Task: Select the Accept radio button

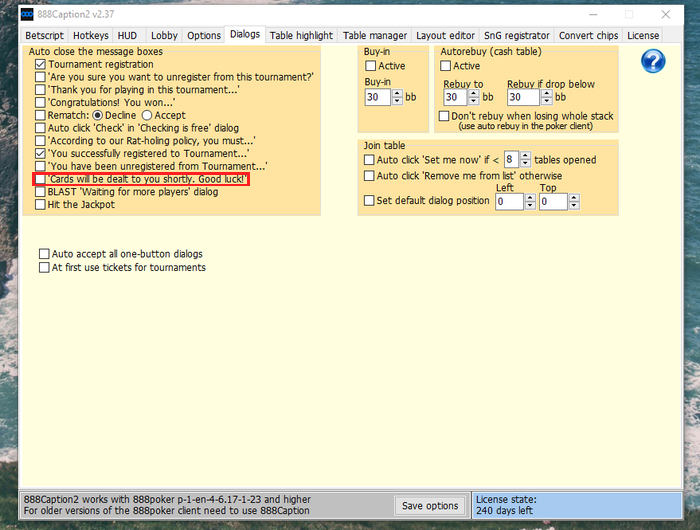Action: click(147, 115)
